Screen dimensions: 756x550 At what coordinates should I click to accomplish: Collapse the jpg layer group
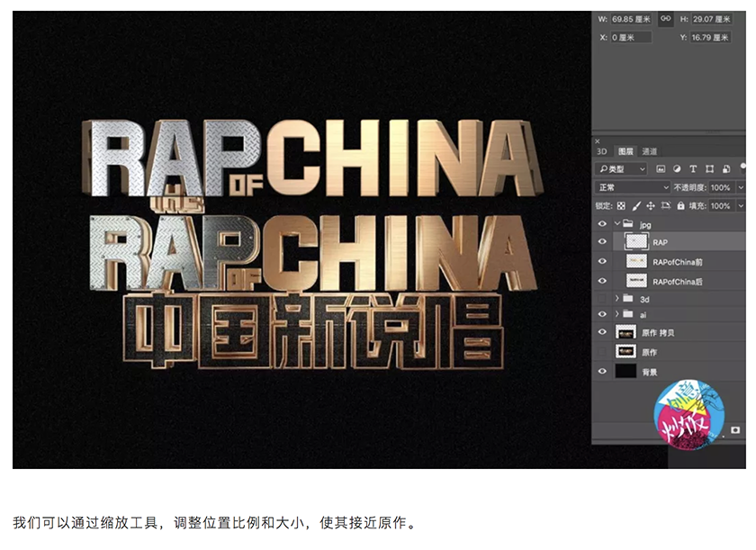pos(616,223)
